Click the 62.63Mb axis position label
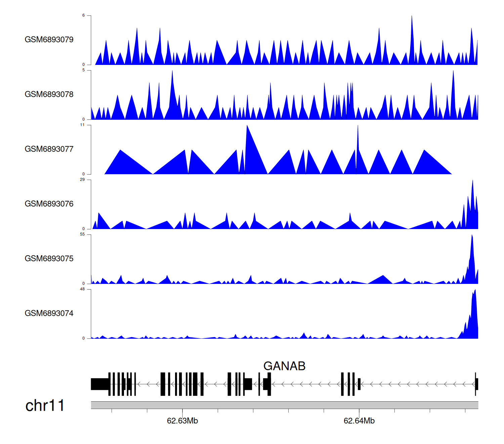The width and height of the screenshot is (504, 444). coord(182,421)
